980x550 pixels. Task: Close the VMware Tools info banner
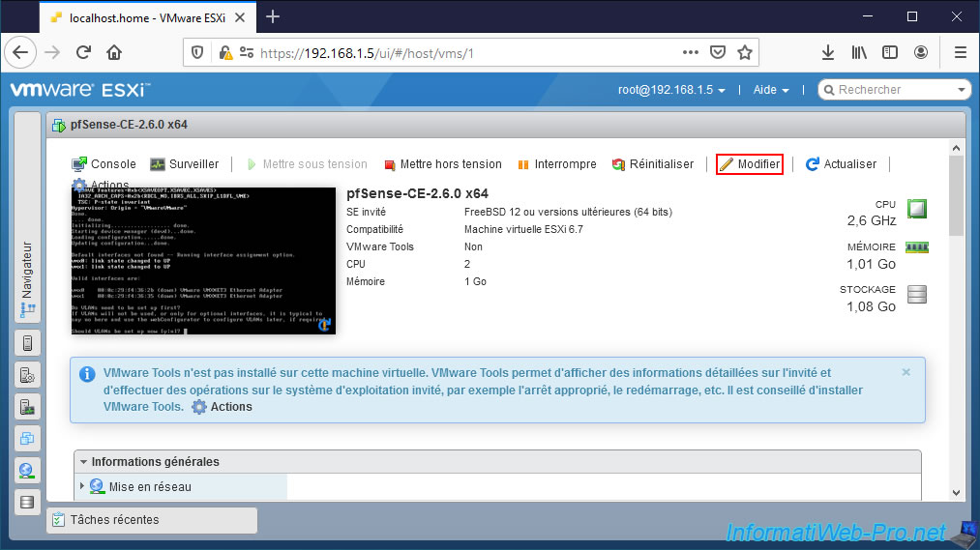[x=906, y=372]
